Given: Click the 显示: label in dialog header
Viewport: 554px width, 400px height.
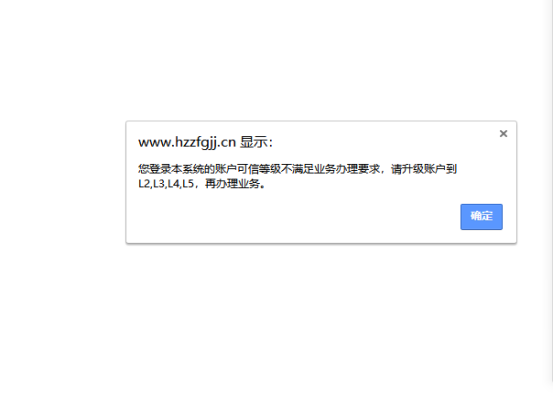Looking at the screenshot, I should pyautogui.click(x=256, y=142).
